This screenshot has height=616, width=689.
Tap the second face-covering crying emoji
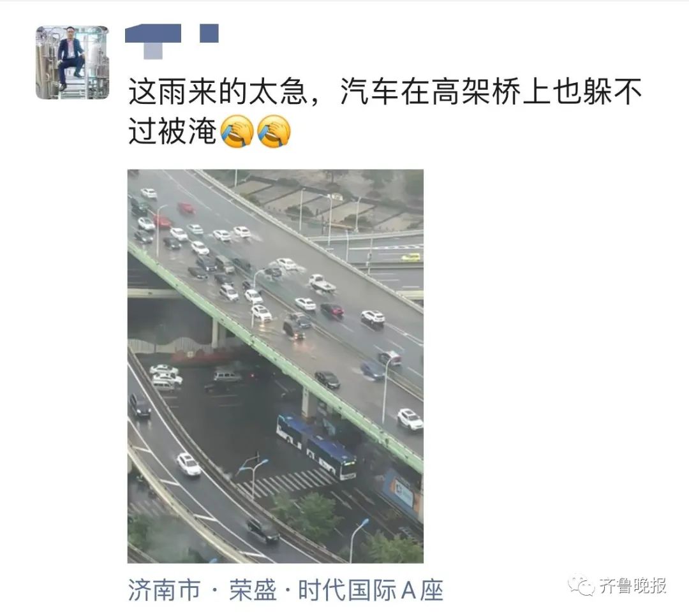tap(273, 131)
